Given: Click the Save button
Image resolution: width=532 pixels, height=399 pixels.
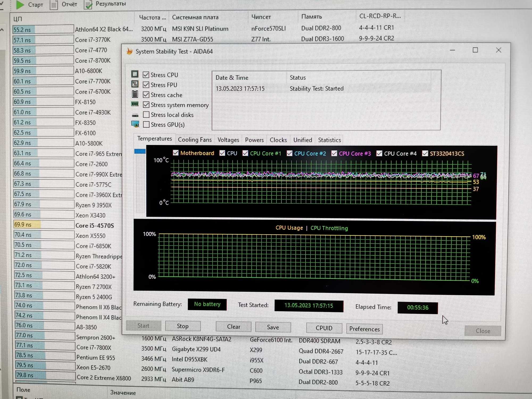Looking at the screenshot, I should click(x=273, y=327).
